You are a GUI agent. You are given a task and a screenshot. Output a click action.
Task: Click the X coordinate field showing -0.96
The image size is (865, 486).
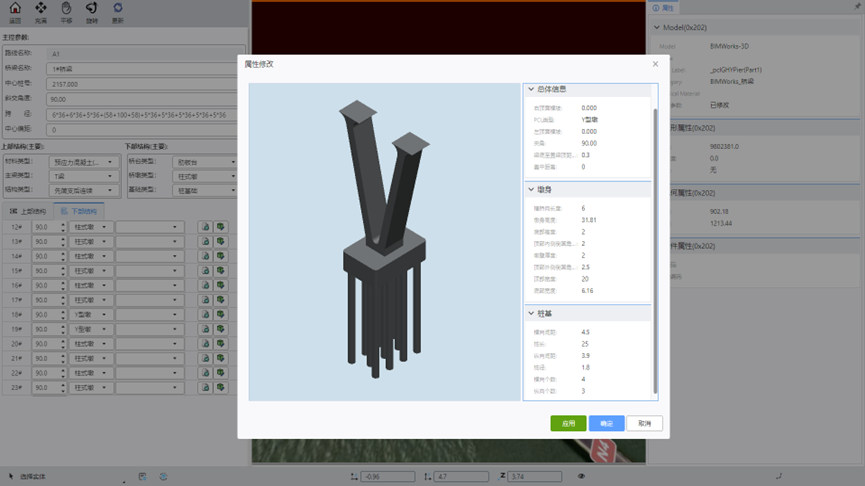[x=388, y=476]
